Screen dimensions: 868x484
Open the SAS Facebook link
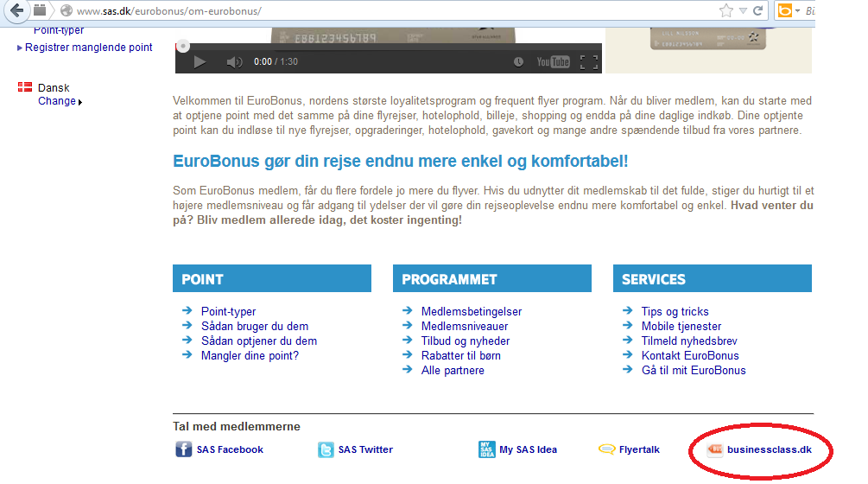click(x=230, y=449)
